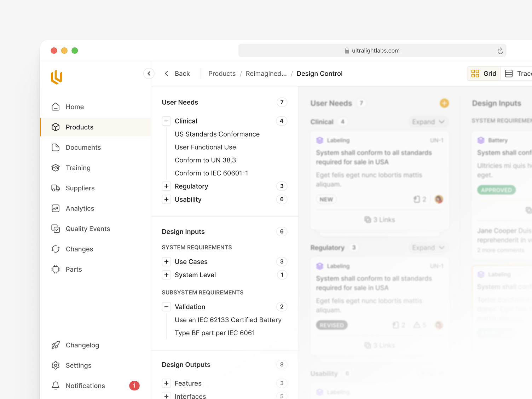Switch to the Trace view tab

516,74
